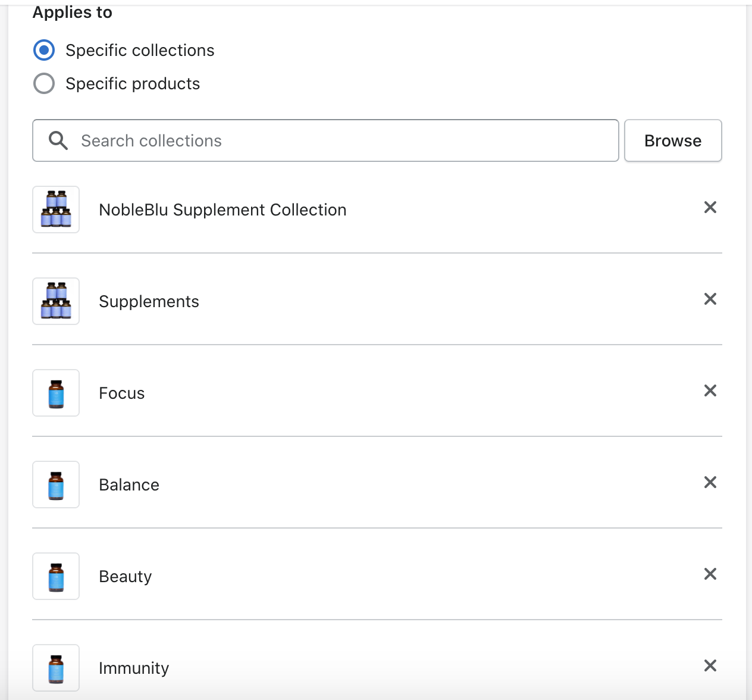
Task: Click the Focus collection name
Action: tap(122, 393)
